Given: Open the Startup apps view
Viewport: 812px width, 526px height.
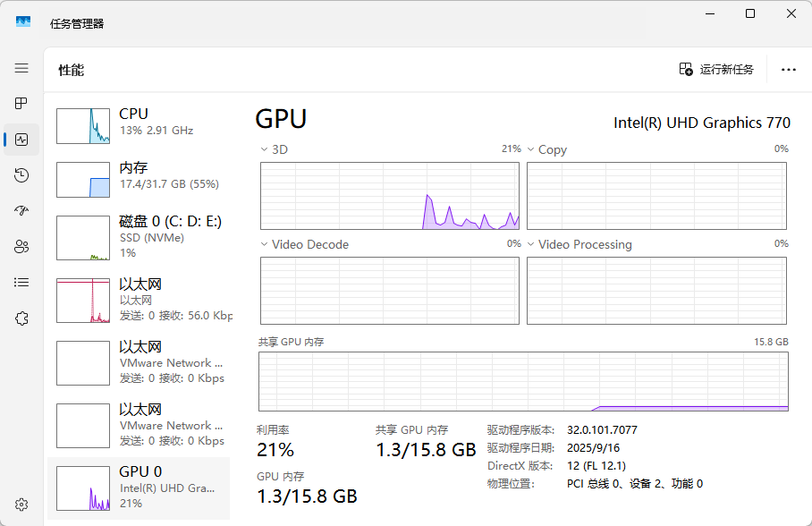Looking at the screenshot, I should [21, 210].
